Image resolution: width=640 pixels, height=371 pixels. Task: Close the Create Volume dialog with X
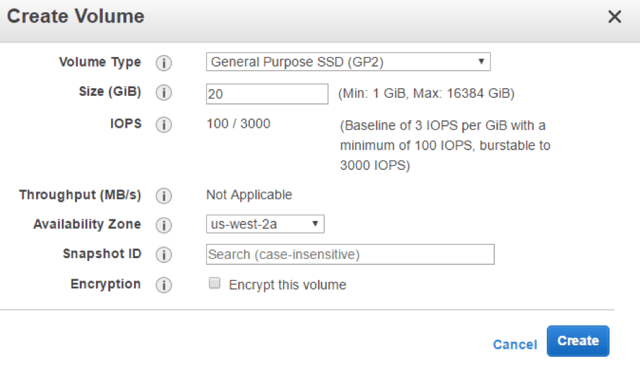pyautogui.click(x=614, y=17)
